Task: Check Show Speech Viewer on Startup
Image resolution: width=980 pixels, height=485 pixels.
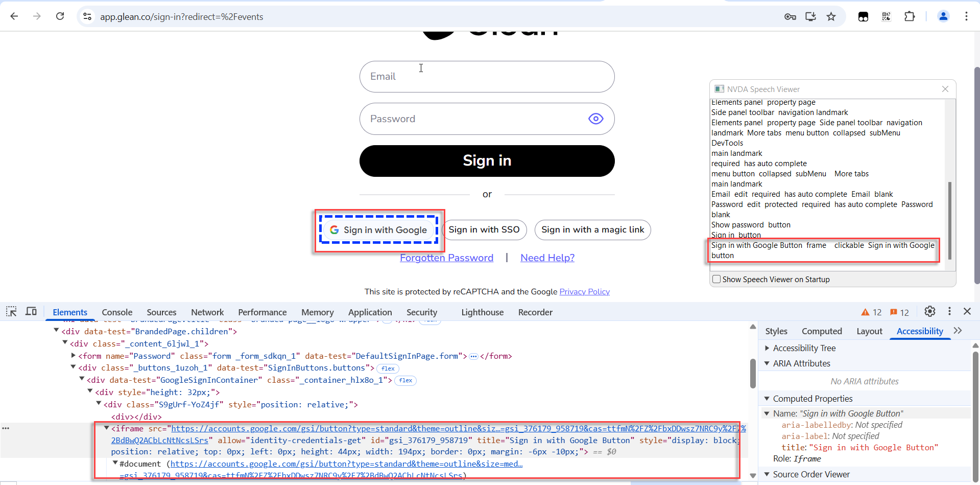Action: point(716,279)
